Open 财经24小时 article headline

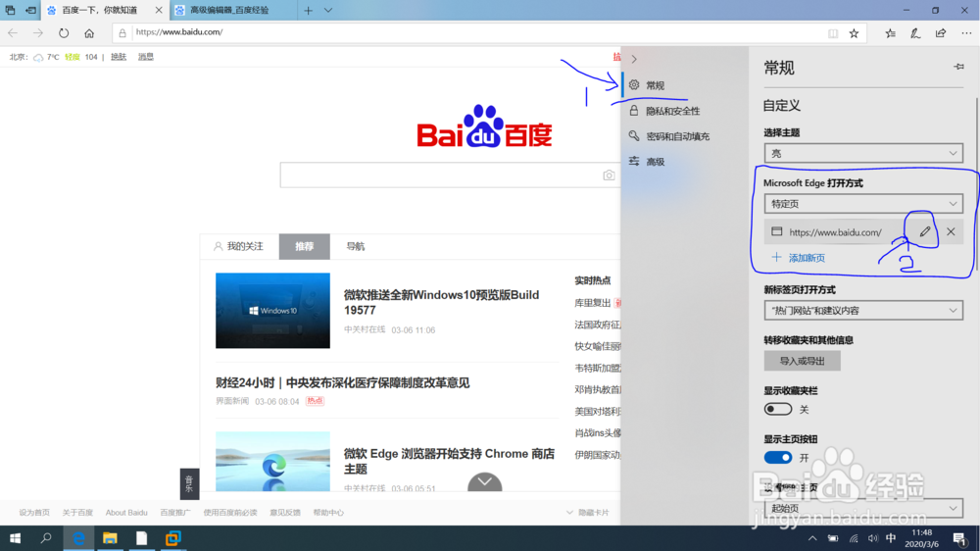[x=342, y=382]
